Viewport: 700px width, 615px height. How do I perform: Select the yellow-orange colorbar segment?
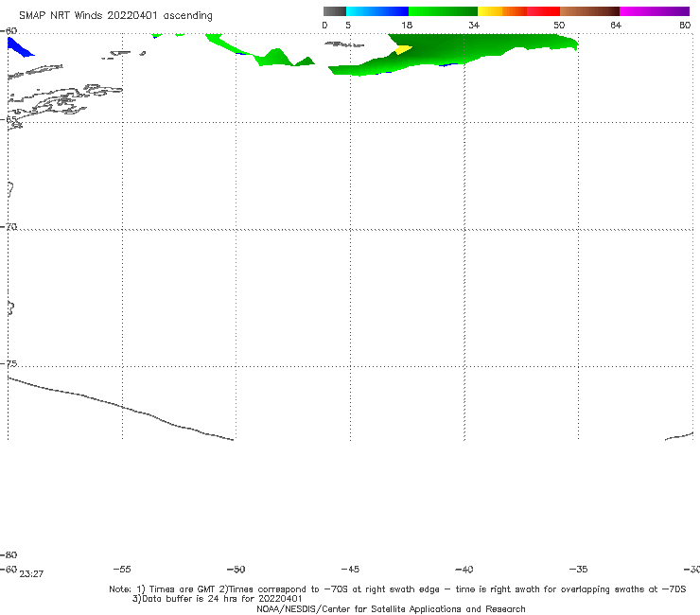(x=502, y=11)
